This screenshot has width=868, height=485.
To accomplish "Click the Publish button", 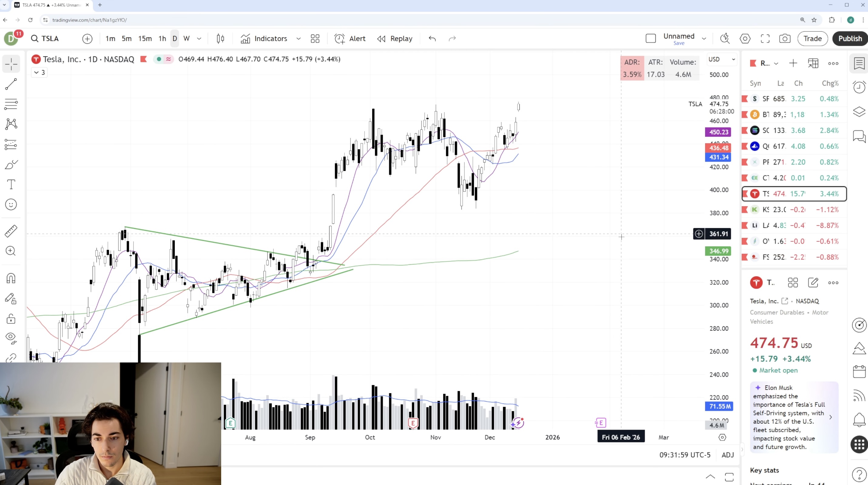I will coord(849,39).
